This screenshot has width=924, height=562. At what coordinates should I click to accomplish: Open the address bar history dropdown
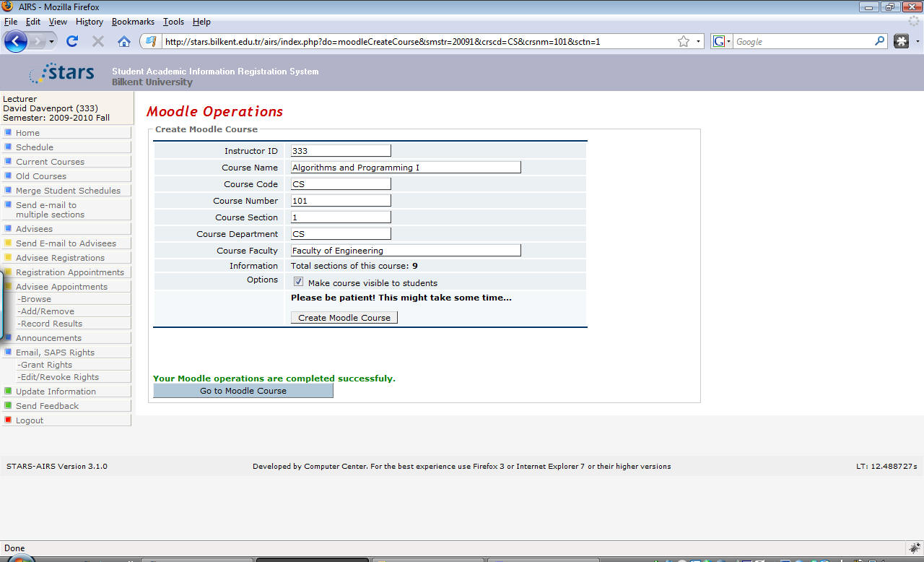[x=698, y=42]
